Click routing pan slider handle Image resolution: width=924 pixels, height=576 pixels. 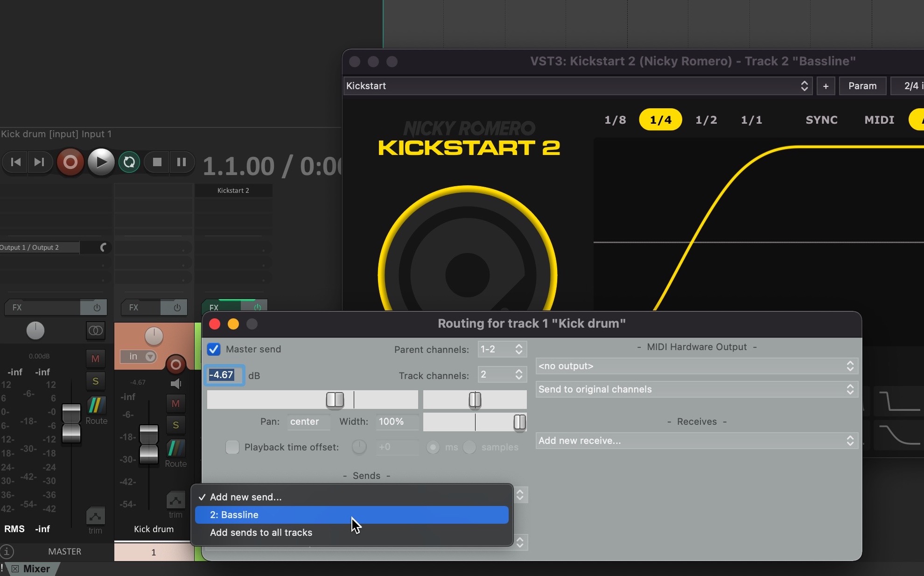(x=475, y=400)
